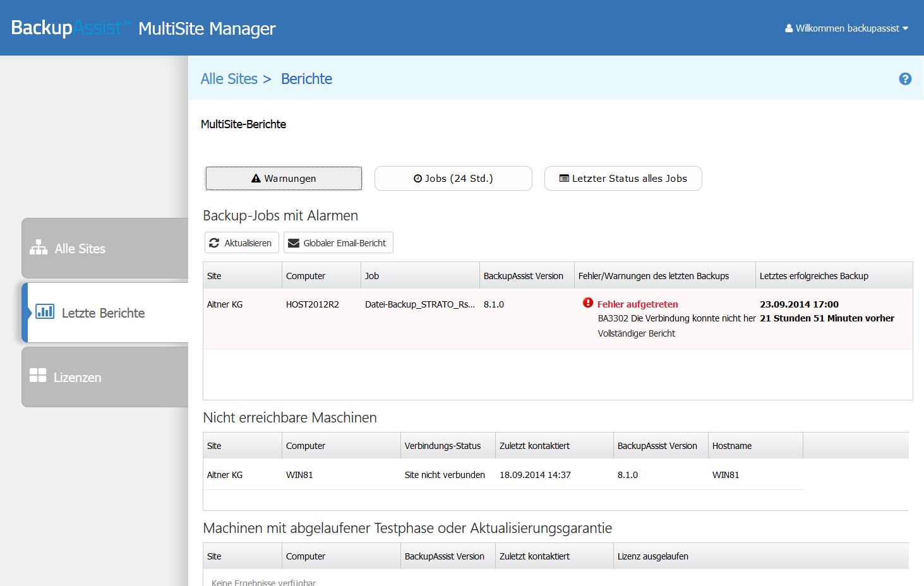This screenshot has height=586, width=924.
Task: Click the Site nicht verbunden status cell
Action: coord(445,475)
